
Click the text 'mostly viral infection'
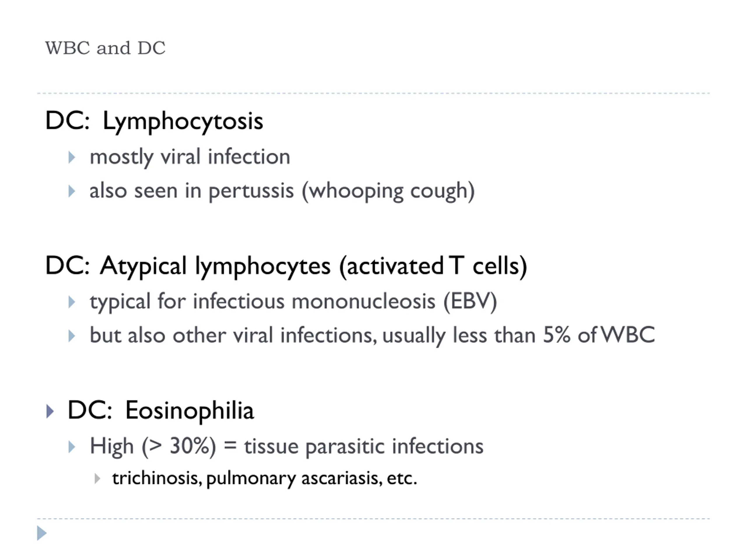coord(190,157)
